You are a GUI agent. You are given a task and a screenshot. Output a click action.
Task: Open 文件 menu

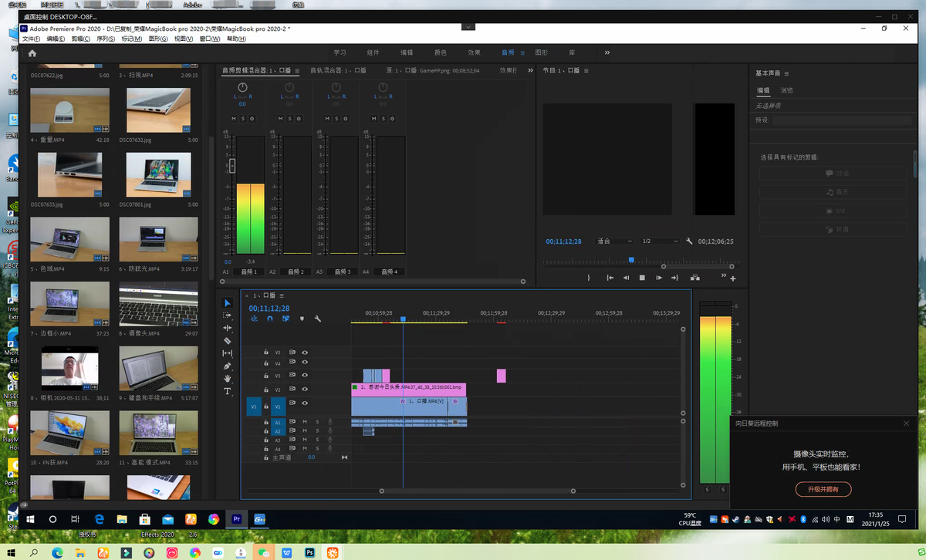(x=31, y=39)
